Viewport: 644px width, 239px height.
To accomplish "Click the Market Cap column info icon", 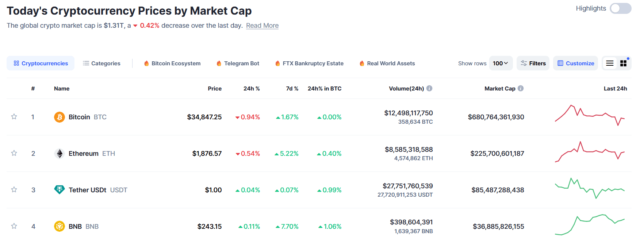I will tap(521, 88).
